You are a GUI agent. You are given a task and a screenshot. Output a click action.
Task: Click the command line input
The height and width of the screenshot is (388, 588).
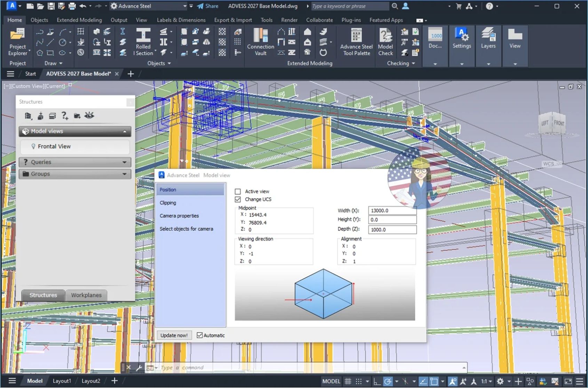(310, 367)
